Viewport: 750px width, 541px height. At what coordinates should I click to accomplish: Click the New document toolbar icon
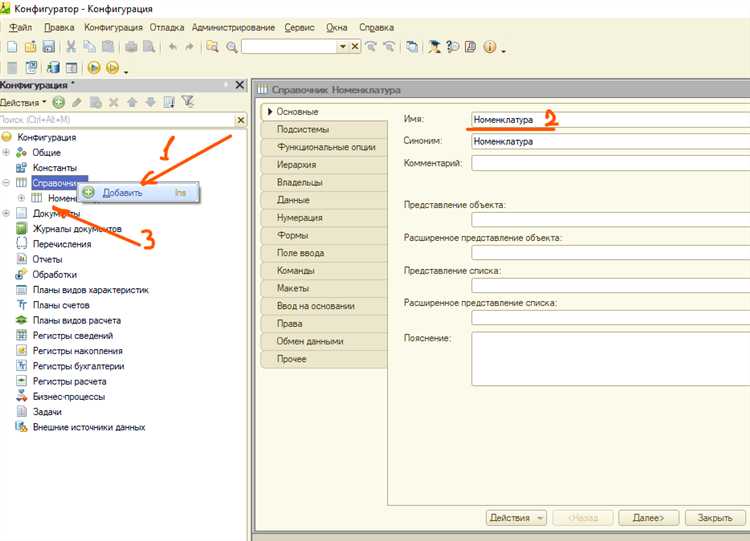[x=12, y=46]
